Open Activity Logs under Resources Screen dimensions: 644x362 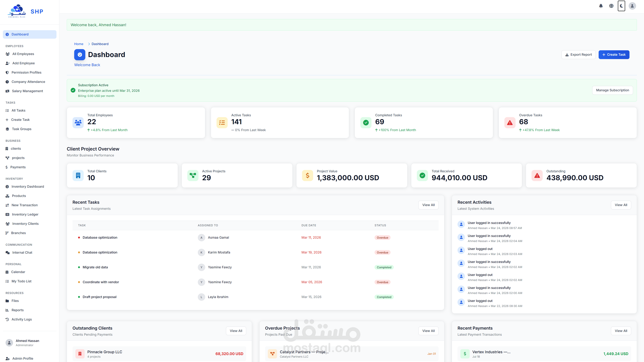point(21,319)
